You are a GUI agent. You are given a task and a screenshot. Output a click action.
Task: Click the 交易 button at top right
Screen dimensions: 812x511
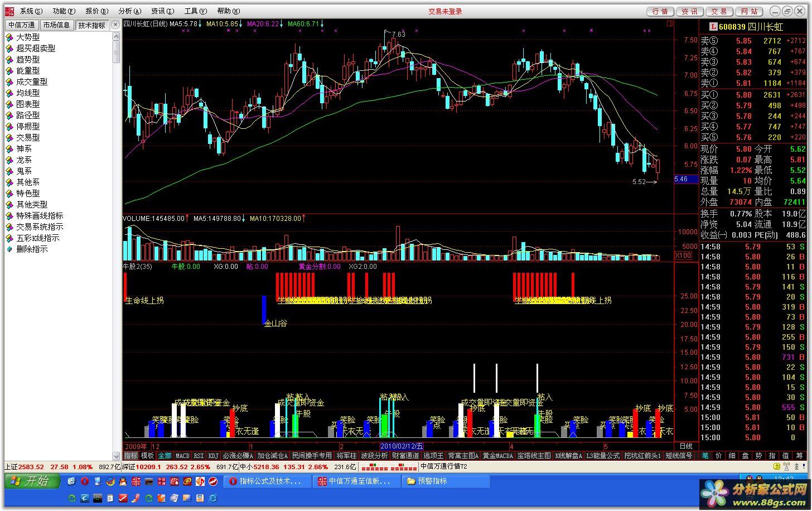click(x=719, y=11)
